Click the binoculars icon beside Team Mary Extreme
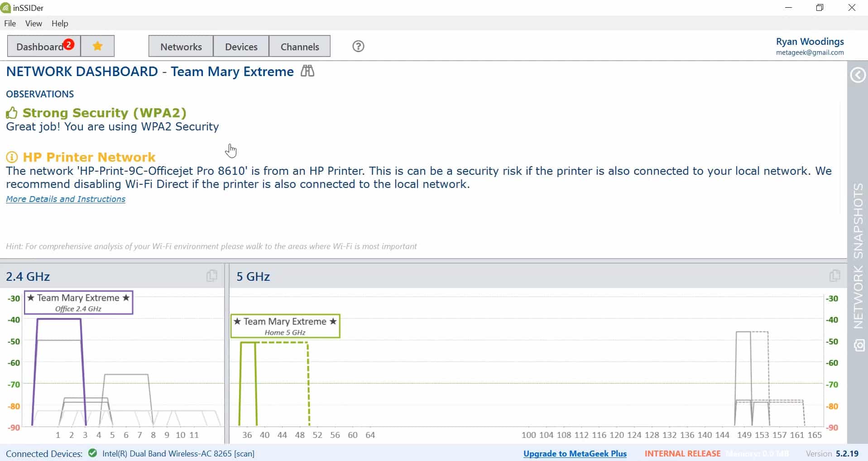 point(307,71)
